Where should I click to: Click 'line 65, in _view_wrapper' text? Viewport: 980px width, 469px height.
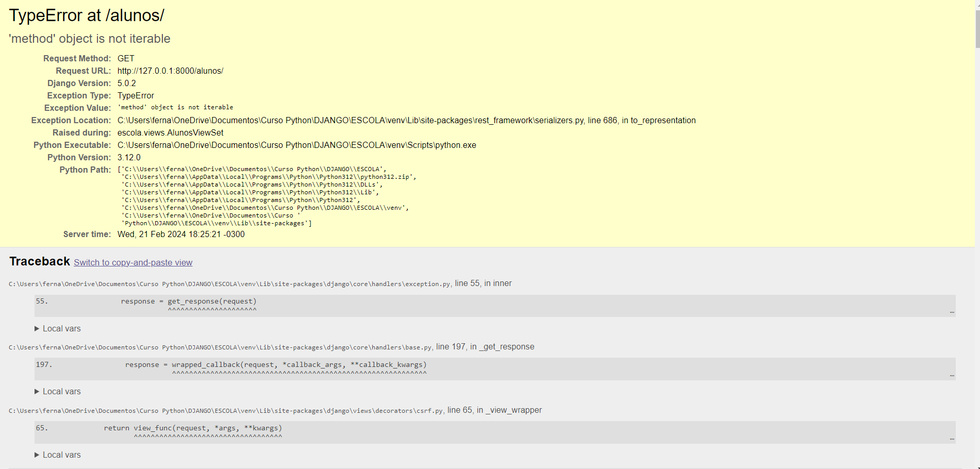[495, 410]
